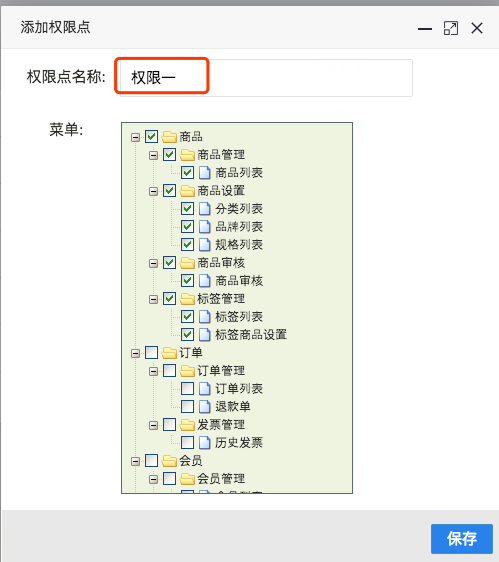Click the 权限点名称 input field
Image resolution: width=499 pixels, height=562 pixels.
pos(266,78)
